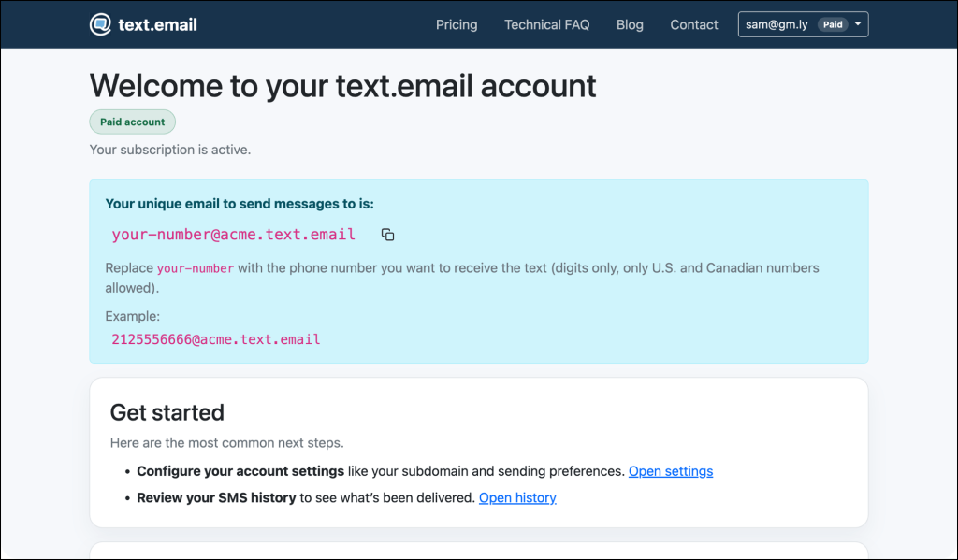The image size is (958, 560).
Task: Copy the unique email address with the copy icon
Action: point(387,235)
